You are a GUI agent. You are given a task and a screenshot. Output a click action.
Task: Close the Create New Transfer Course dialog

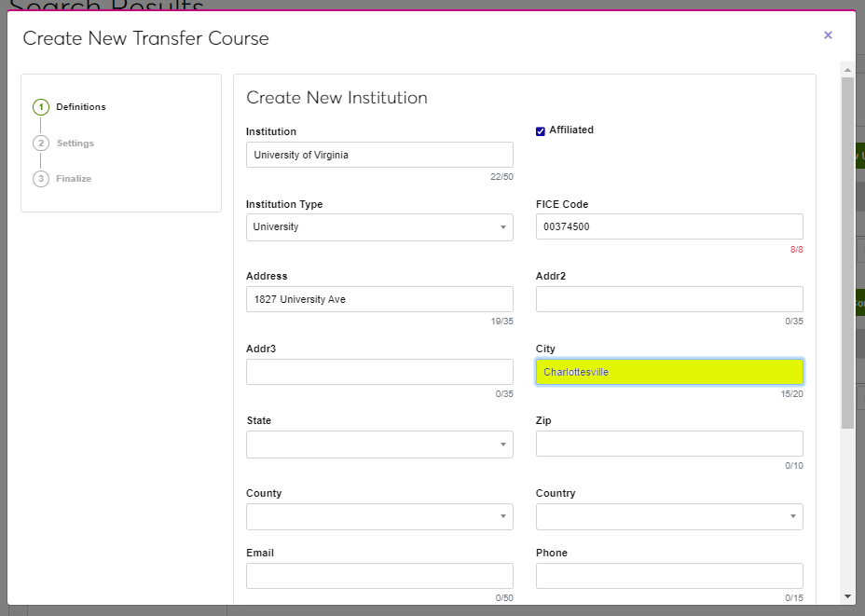point(828,35)
